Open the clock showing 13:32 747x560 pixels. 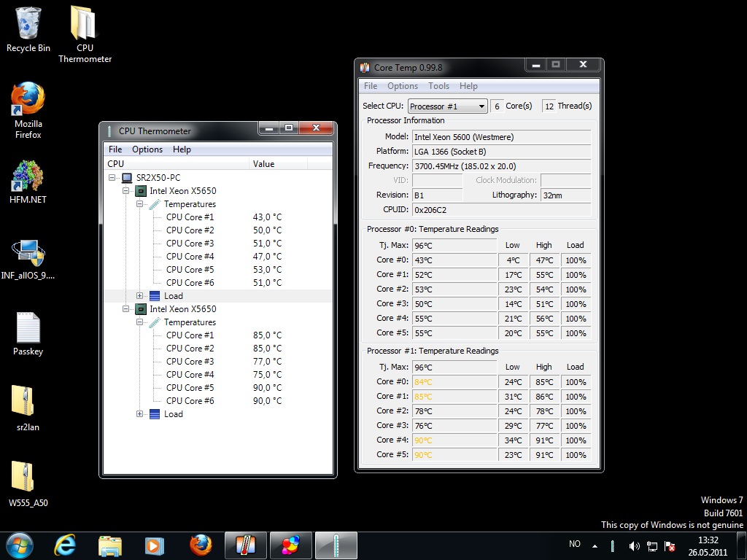(708, 546)
